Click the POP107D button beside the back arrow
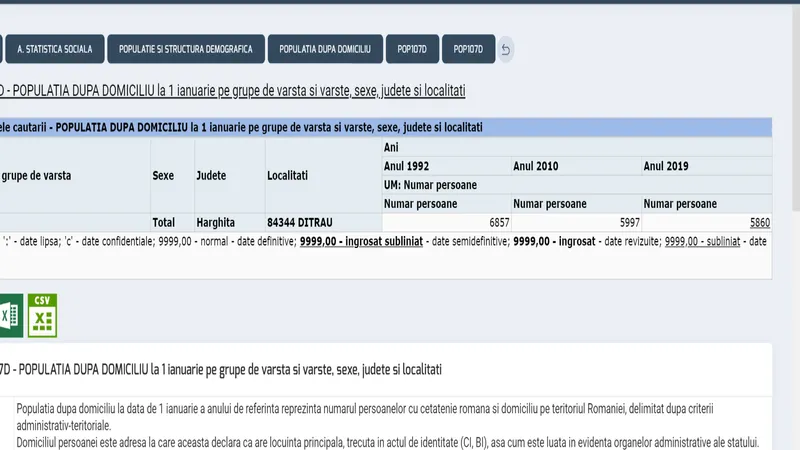Image resolution: width=800 pixels, height=450 pixels. coord(468,48)
